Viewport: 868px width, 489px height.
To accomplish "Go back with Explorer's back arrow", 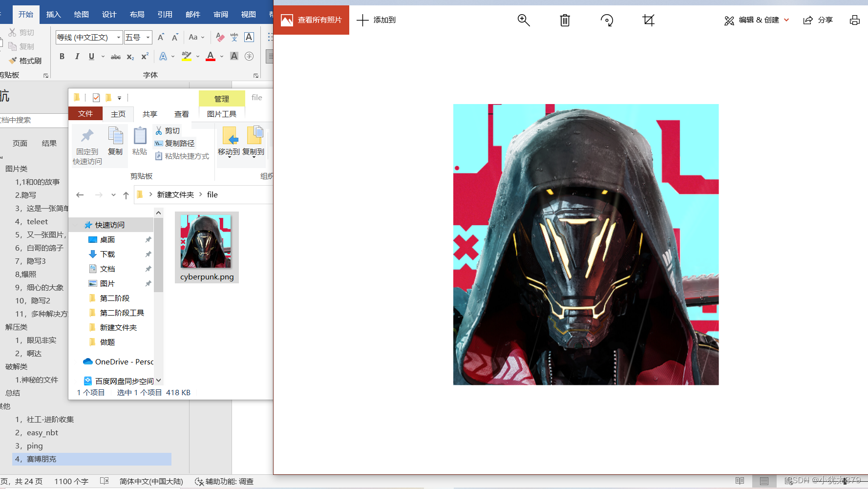I will point(80,195).
